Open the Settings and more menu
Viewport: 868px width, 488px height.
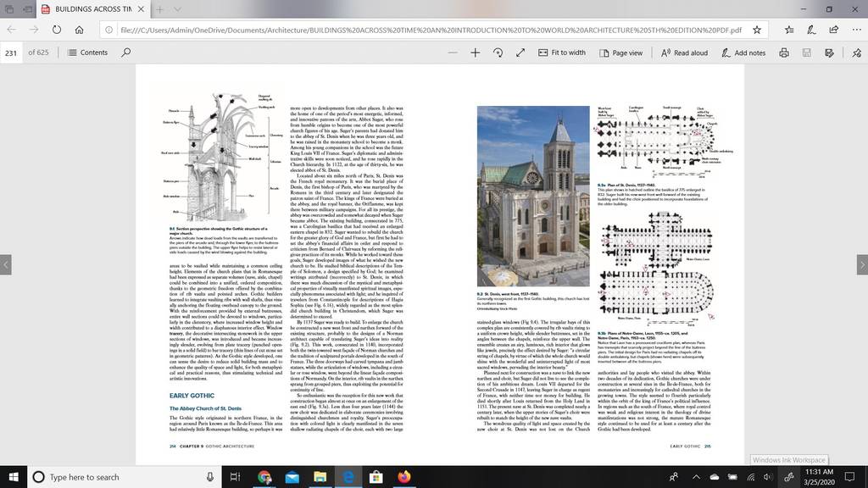[x=856, y=30]
